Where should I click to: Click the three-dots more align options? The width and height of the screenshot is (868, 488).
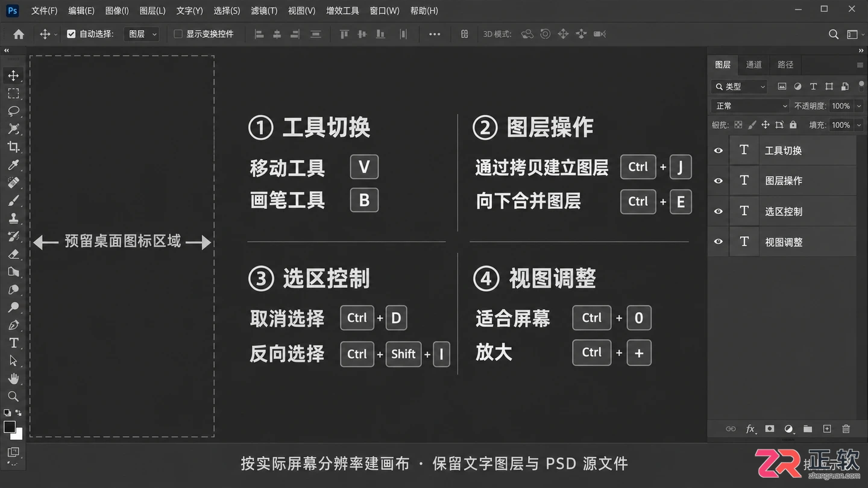coord(435,34)
